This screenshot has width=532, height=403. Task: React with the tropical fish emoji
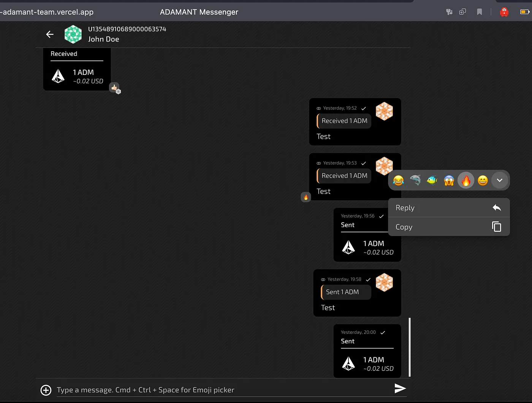[x=432, y=180]
